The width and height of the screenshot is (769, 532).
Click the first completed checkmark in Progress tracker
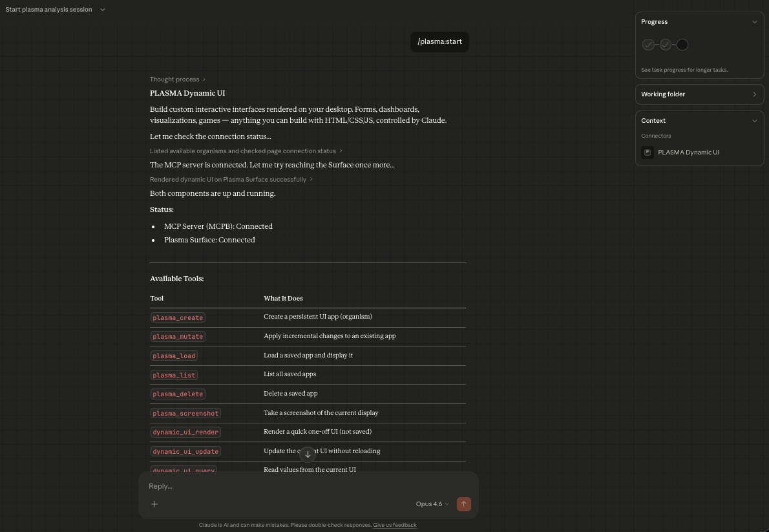point(649,45)
